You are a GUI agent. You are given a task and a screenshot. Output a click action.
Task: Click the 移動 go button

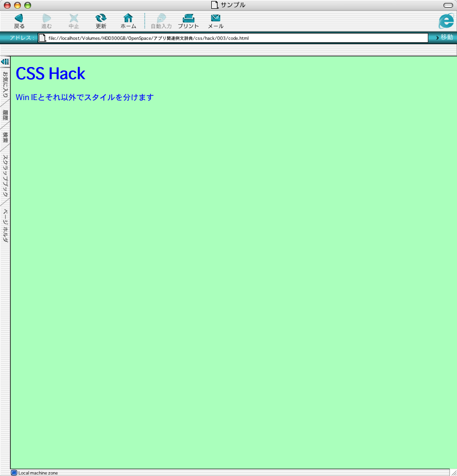pyautogui.click(x=444, y=37)
